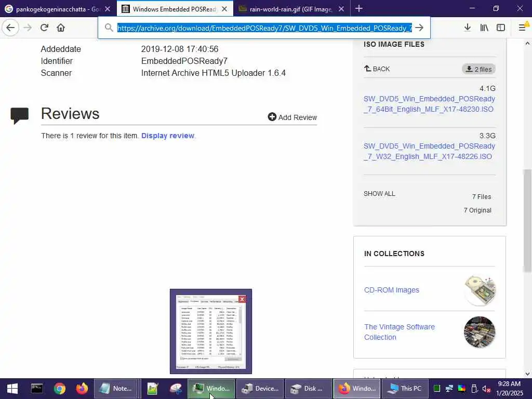Open the CD-ROM Images collection link
This screenshot has width=532, height=399.
pos(392,290)
